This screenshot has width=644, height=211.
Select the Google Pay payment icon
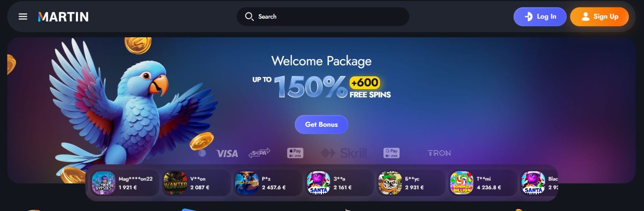391,153
